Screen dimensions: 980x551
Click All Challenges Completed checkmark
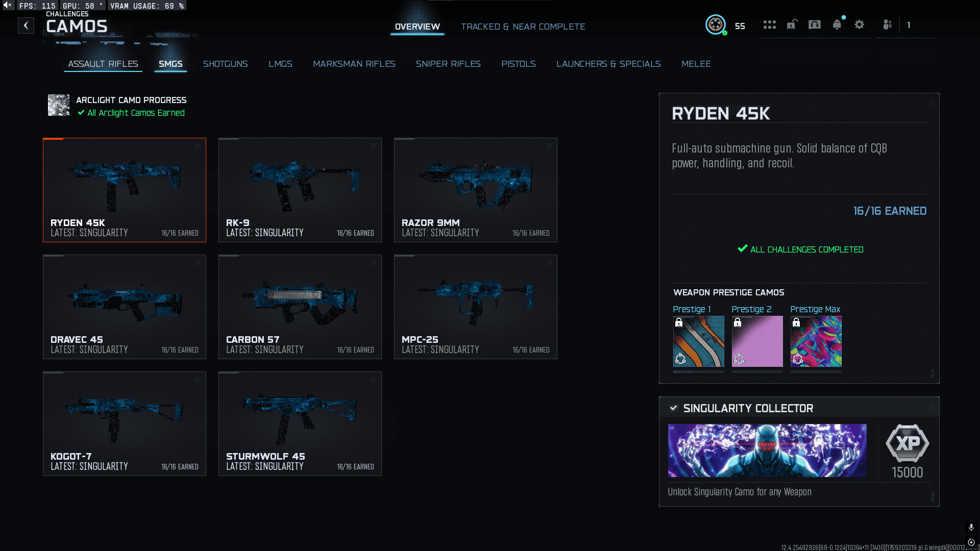pos(743,249)
